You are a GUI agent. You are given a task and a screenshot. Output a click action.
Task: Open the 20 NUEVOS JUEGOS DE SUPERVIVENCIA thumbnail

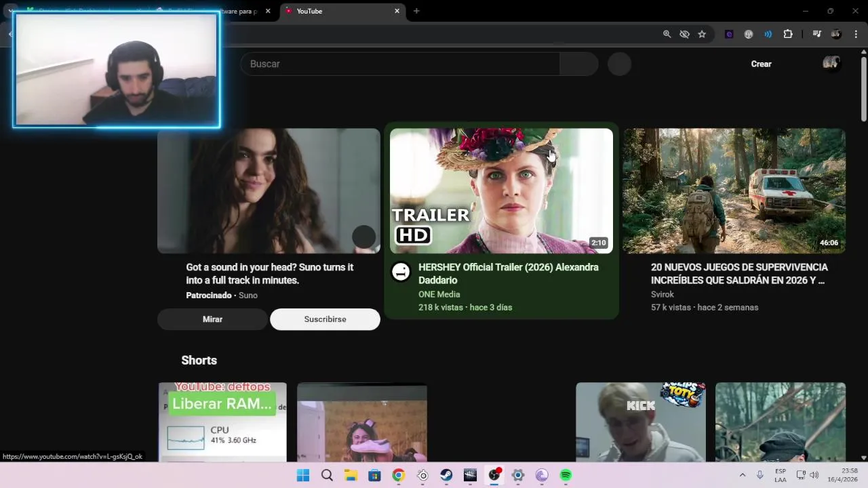734,191
